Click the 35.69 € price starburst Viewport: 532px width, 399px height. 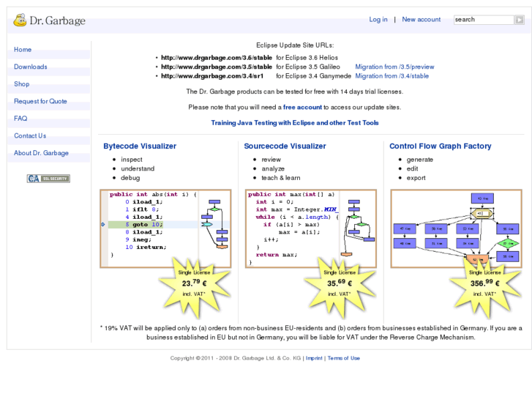tap(340, 287)
